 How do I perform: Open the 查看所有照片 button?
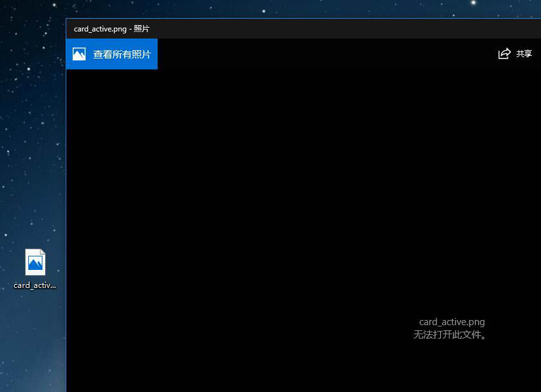tap(111, 54)
